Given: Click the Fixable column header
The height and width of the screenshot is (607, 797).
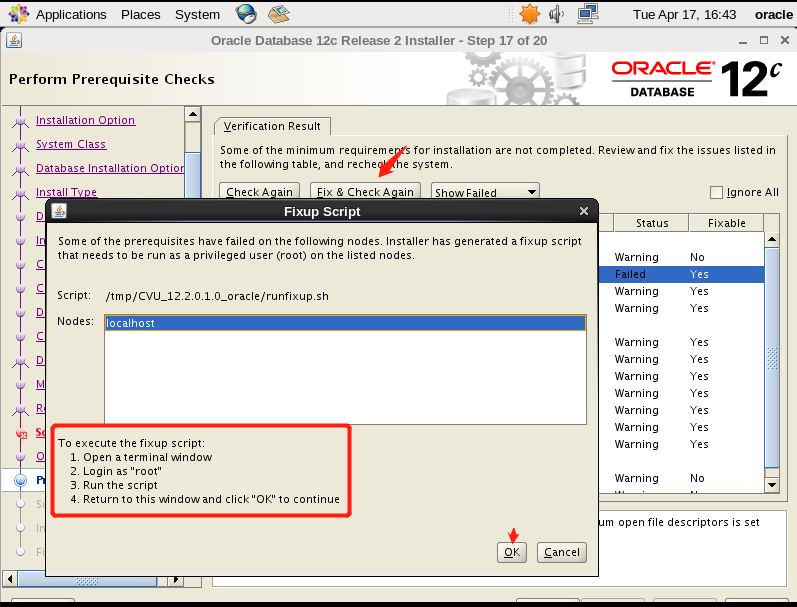Looking at the screenshot, I should [726, 223].
